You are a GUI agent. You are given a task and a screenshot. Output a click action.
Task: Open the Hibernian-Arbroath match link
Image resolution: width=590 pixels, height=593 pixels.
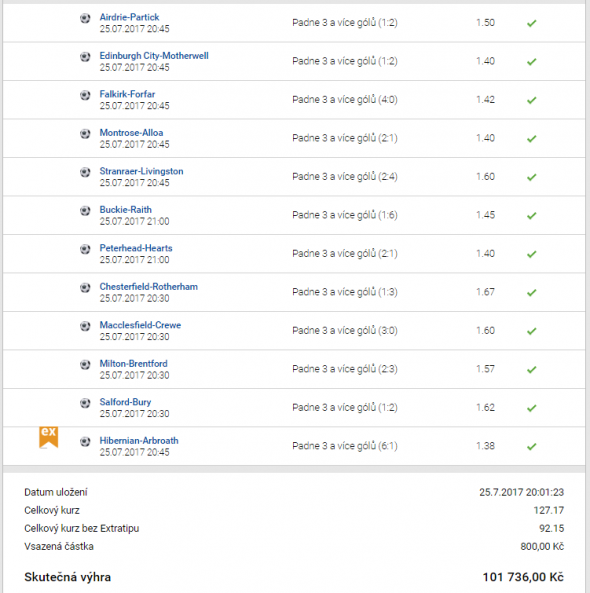coord(139,441)
